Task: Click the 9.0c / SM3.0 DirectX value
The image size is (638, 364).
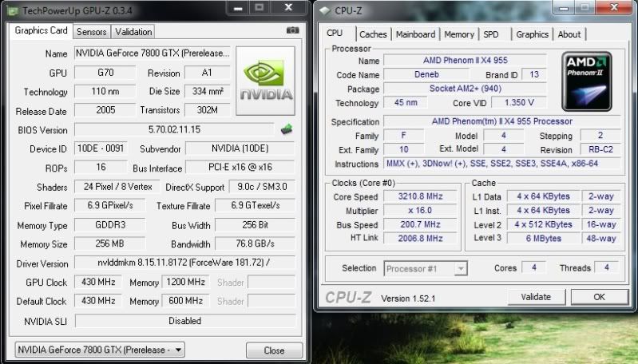Action: [262, 187]
